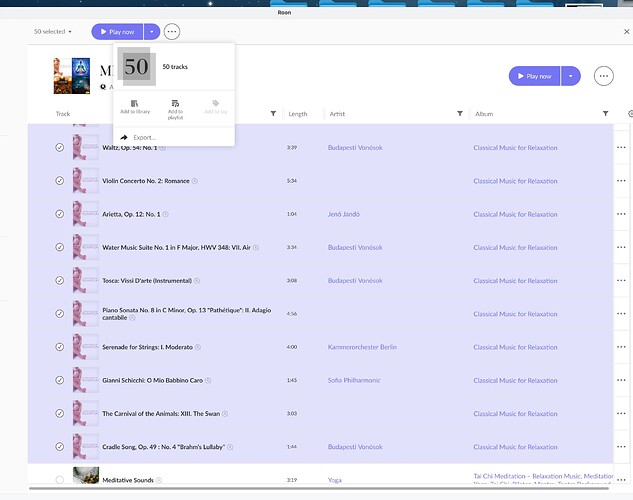Uncheck Violin Concerto No. 2: Romance track
Screen dimensions: 633x500
(59, 181)
